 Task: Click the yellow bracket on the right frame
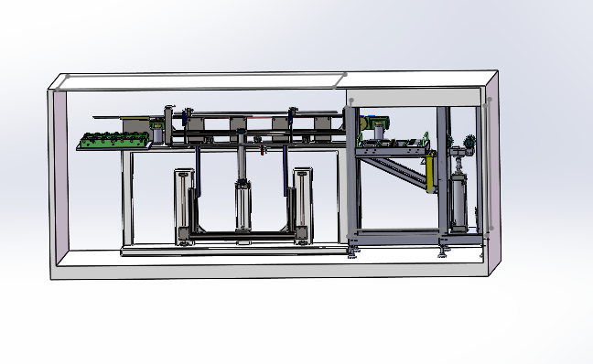click(431, 171)
